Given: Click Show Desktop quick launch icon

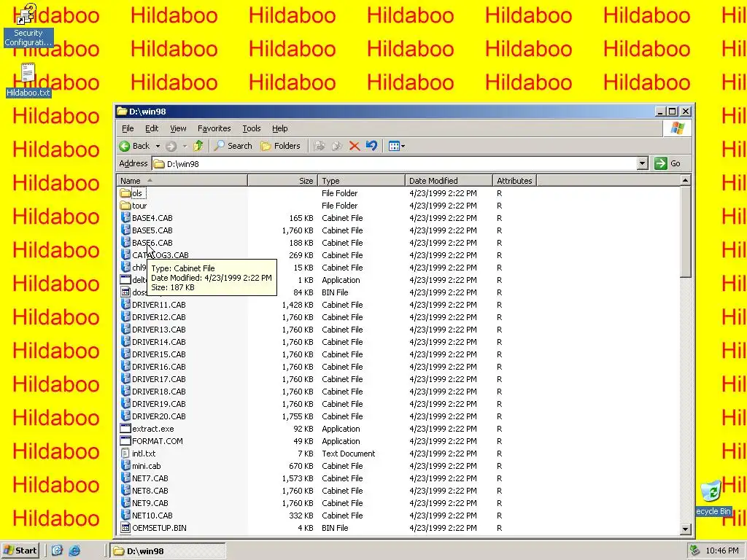Looking at the screenshot, I should [x=57, y=551].
